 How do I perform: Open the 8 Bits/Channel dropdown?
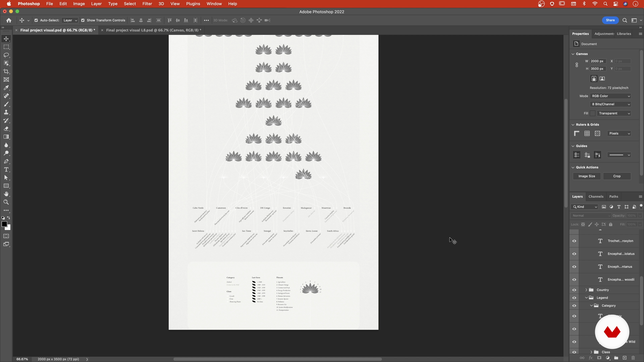tap(610, 104)
